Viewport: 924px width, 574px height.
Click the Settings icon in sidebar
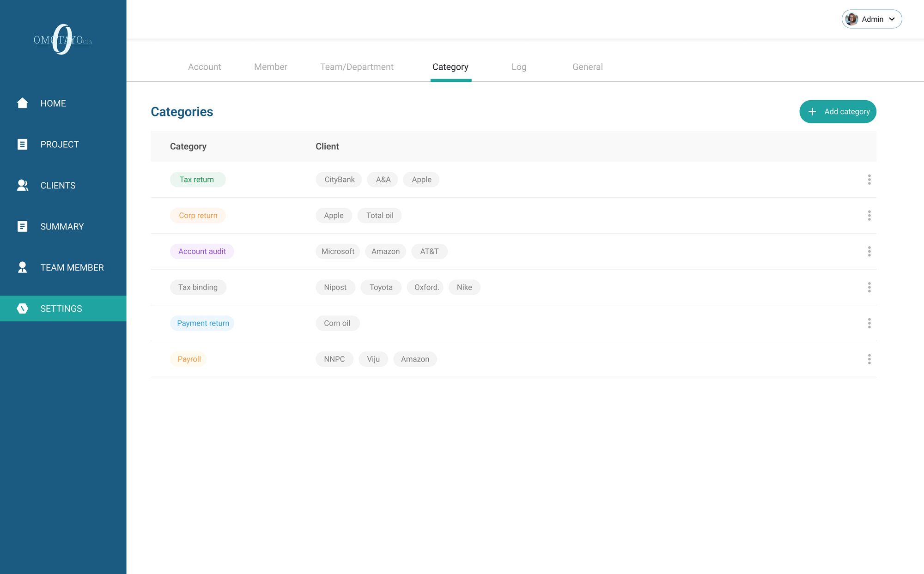[x=22, y=308]
